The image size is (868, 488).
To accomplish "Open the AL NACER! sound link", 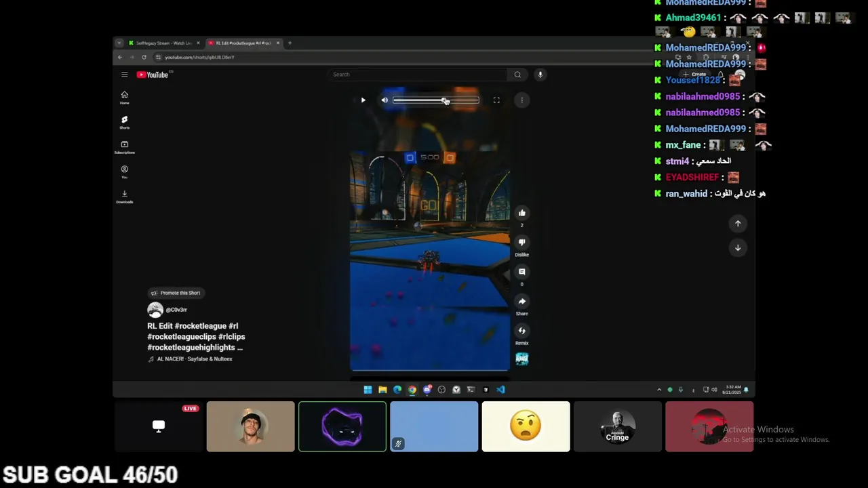I will pos(195,359).
